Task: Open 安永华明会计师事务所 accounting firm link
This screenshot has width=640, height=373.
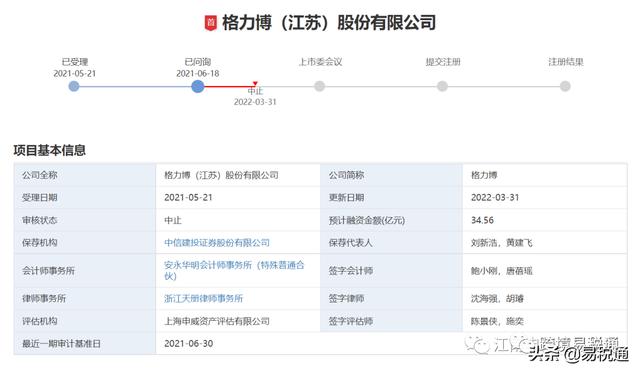Action: [x=234, y=271]
